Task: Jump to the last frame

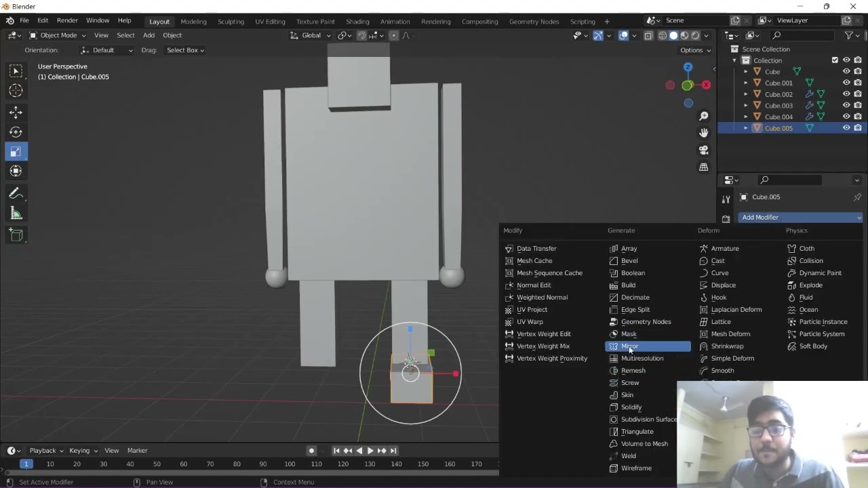Action: [x=393, y=451]
